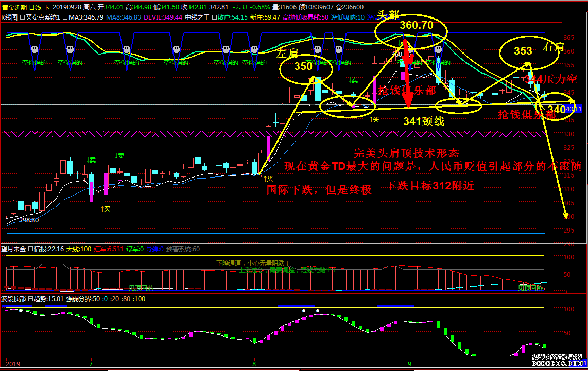
Task: Open the 买卖点系统1 indicator label
Action: [x=43, y=17]
